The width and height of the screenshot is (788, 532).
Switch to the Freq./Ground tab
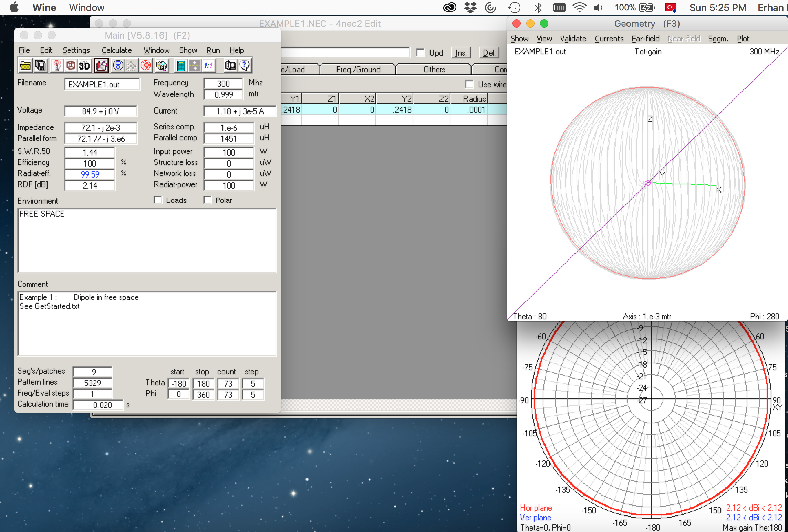[358, 70]
